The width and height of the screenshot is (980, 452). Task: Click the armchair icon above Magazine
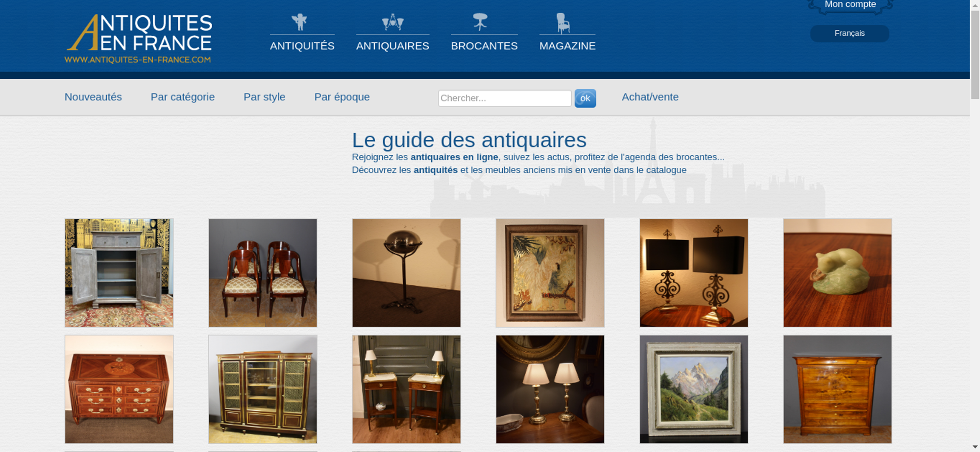coord(563,23)
